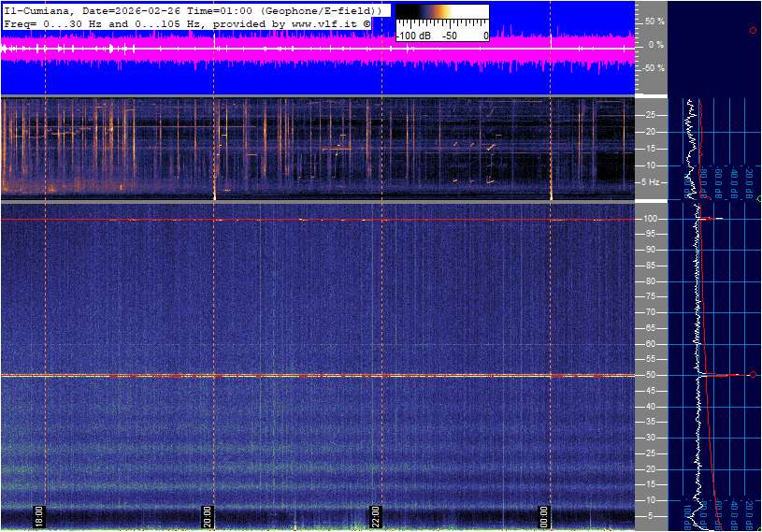
Task: Click the -100 dB label on color scale
Action: [x=412, y=36]
